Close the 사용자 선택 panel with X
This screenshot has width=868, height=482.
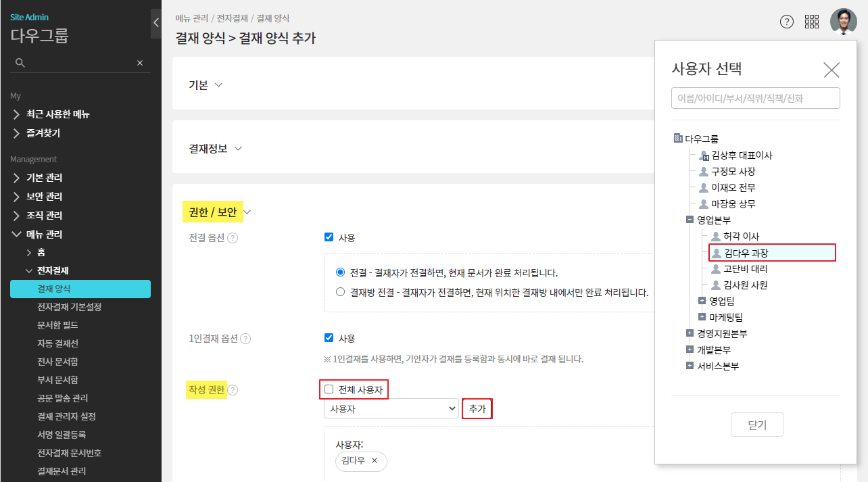pyautogui.click(x=831, y=70)
